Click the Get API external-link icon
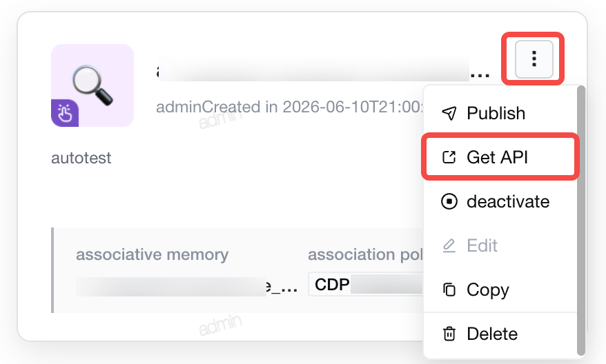 (x=449, y=157)
